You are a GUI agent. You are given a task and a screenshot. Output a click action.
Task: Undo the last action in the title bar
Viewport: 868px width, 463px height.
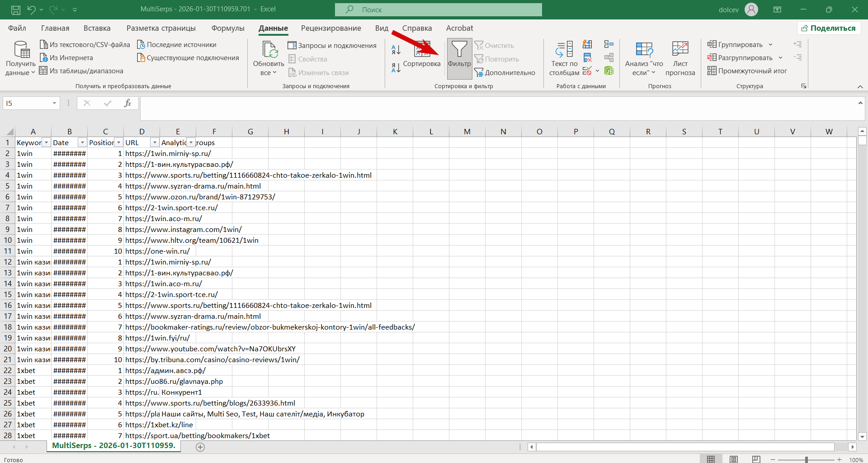pyautogui.click(x=31, y=9)
